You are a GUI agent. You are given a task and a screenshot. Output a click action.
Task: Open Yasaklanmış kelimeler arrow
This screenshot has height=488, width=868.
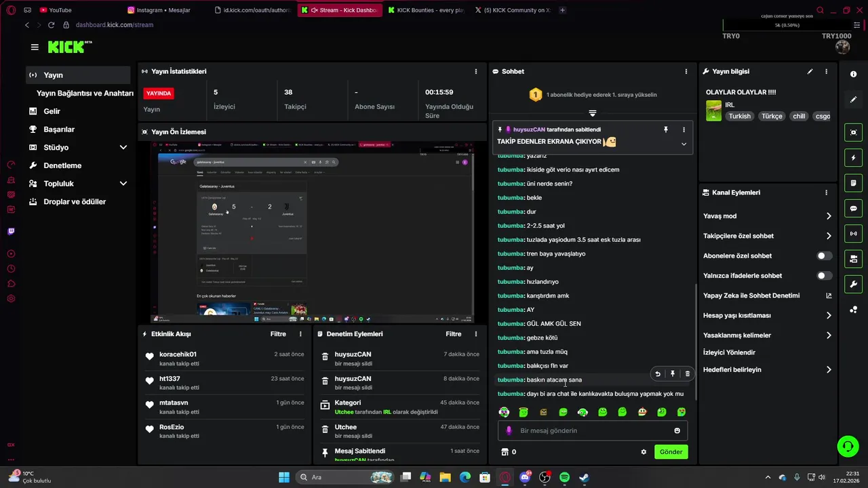click(829, 335)
